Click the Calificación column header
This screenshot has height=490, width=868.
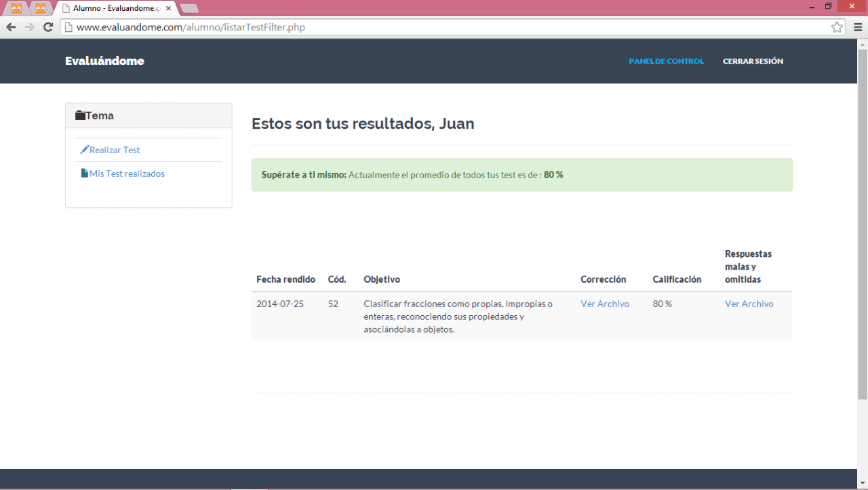(677, 279)
